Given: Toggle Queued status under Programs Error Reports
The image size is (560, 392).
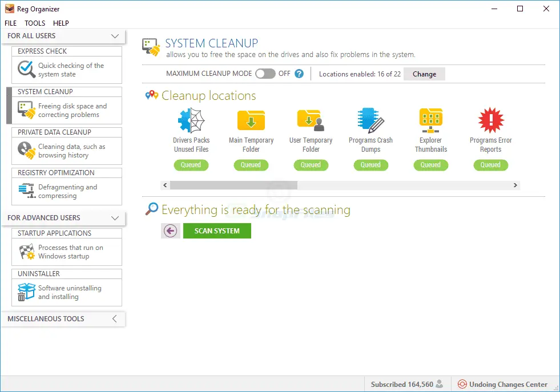Looking at the screenshot, I should click(491, 165).
